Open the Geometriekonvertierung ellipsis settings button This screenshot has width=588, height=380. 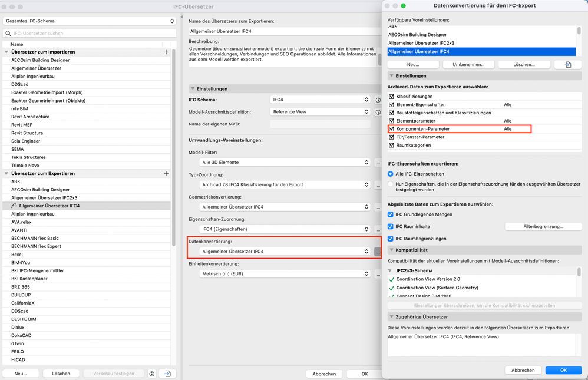pyautogui.click(x=378, y=207)
